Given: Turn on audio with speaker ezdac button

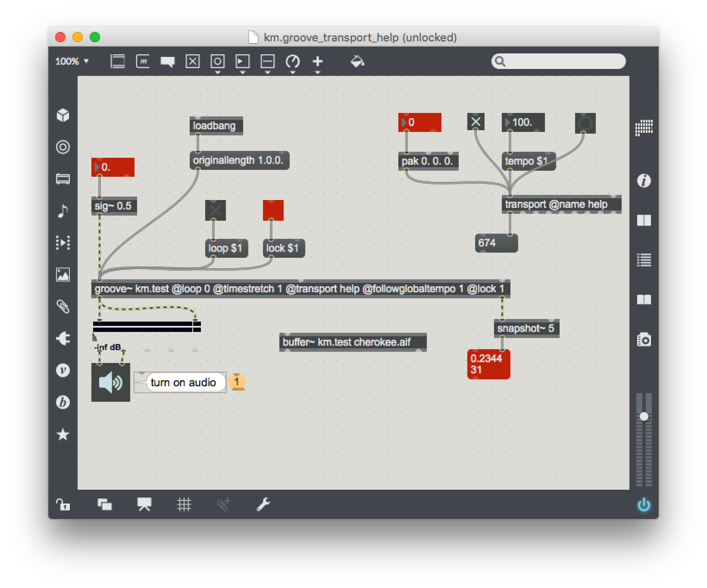Looking at the screenshot, I should pyautogui.click(x=110, y=382).
